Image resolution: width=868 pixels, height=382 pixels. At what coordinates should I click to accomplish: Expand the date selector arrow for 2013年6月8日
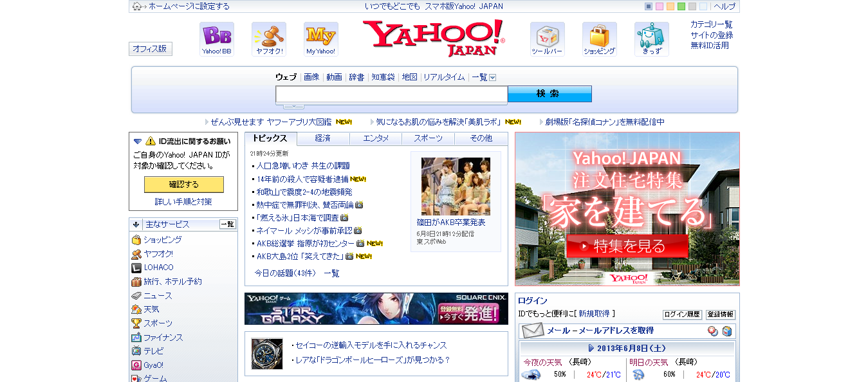[x=591, y=348]
